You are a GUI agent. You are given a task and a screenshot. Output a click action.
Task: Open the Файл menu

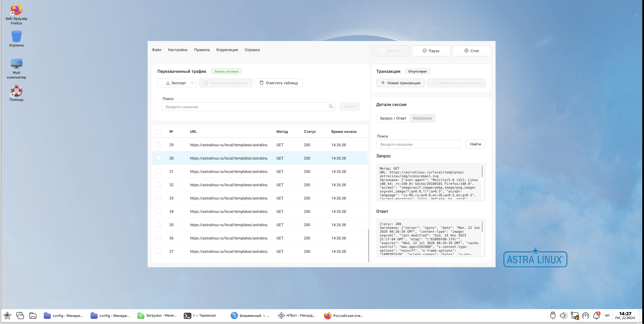tap(157, 50)
